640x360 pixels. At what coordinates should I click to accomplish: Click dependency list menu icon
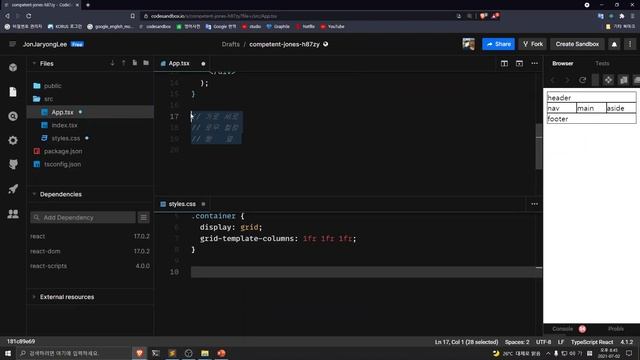[x=144, y=218]
